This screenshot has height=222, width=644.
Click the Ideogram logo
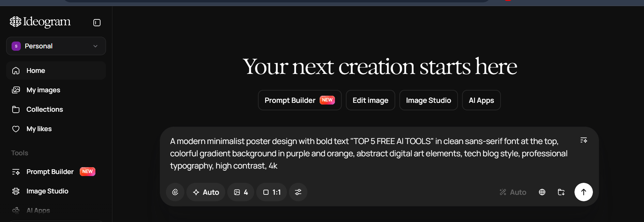click(x=40, y=22)
